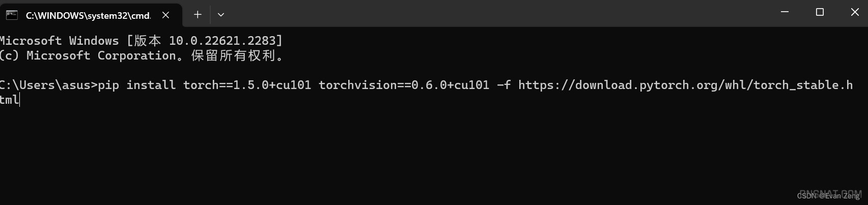
Task: Click the cmd icon in the tab
Action: point(12,15)
